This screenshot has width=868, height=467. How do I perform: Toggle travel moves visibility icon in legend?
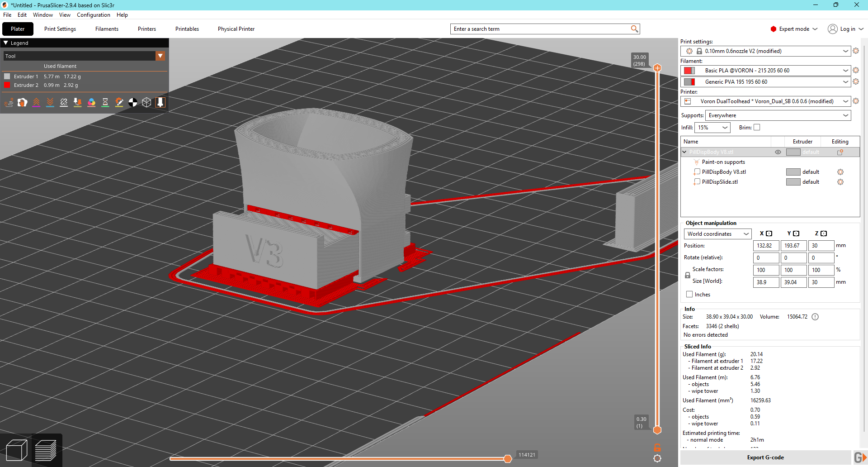[x=9, y=103]
